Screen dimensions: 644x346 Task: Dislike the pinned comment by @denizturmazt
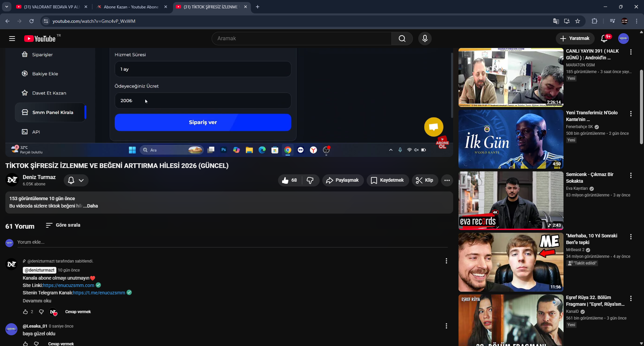click(x=41, y=312)
